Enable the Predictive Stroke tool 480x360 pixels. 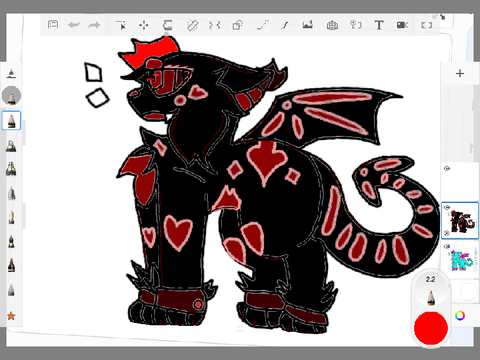[x=263, y=25]
